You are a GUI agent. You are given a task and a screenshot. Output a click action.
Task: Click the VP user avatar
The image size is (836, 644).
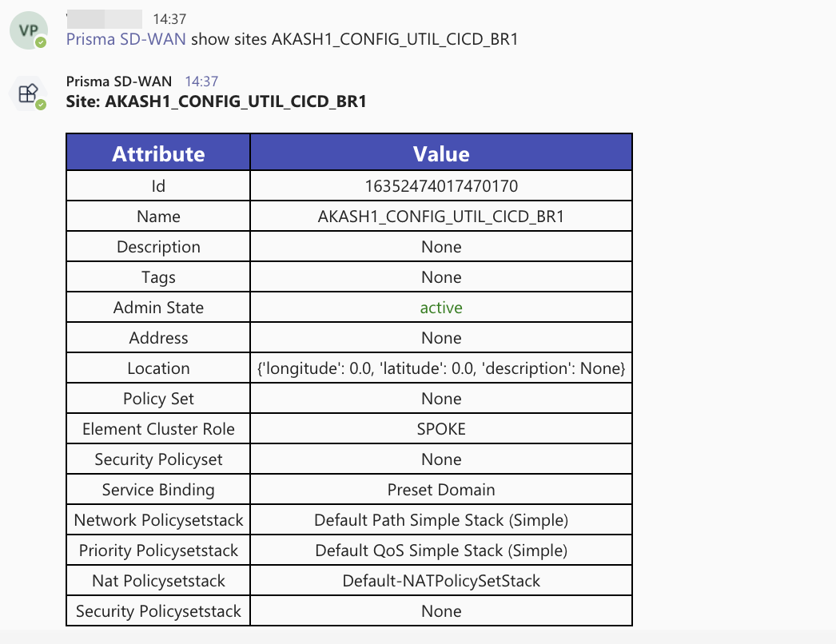(x=29, y=30)
